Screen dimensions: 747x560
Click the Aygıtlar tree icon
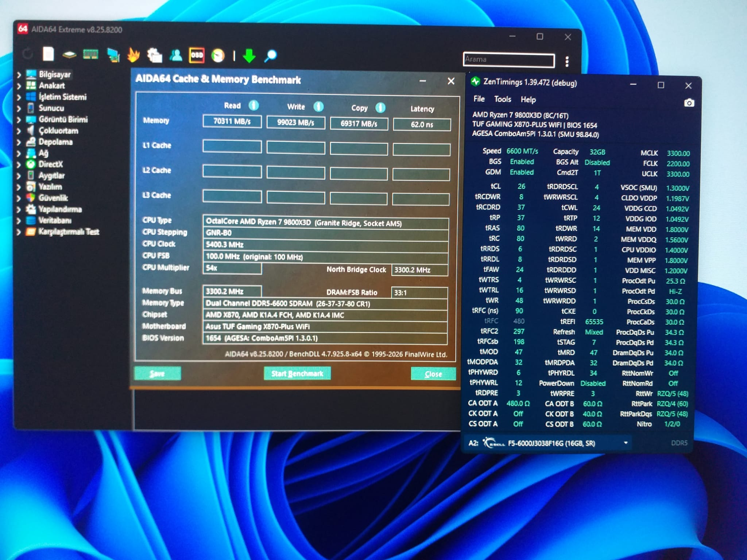pos(31,175)
